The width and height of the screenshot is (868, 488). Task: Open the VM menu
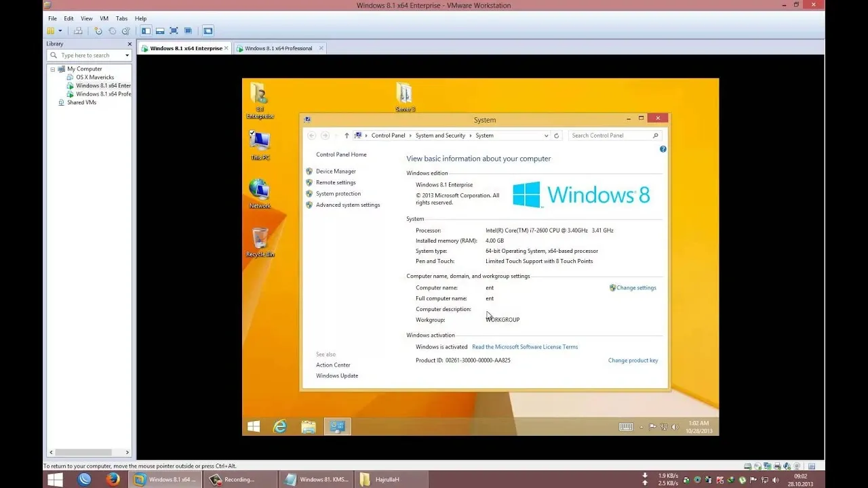104,18
